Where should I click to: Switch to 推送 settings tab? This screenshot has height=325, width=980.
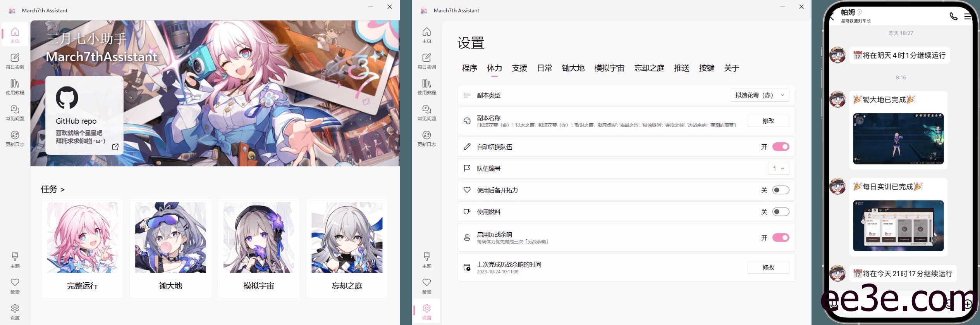tap(682, 68)
